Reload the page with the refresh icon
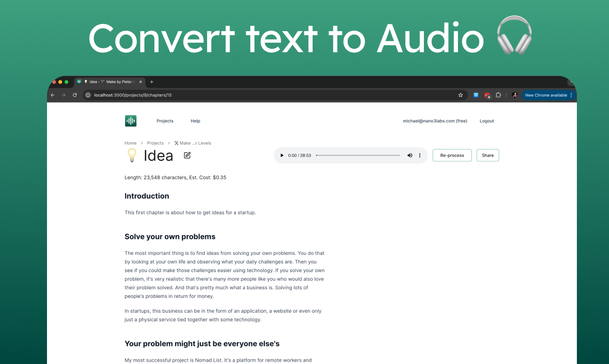 pos(75,95)
